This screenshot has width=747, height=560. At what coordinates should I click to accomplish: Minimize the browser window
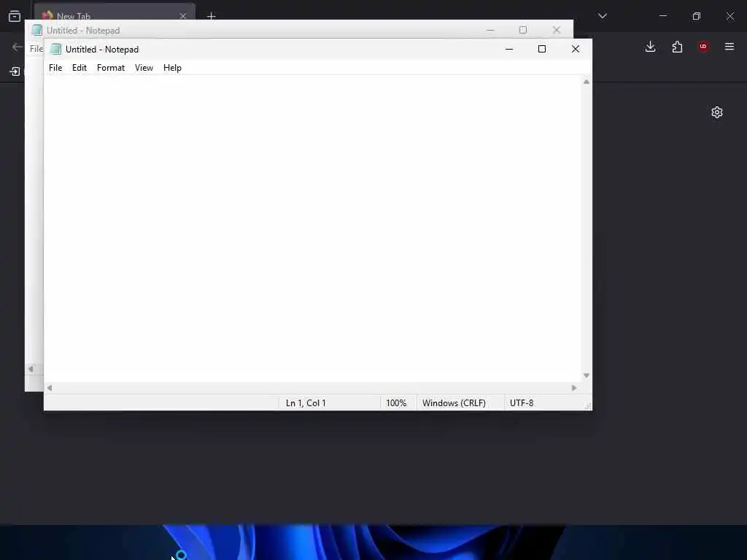[x=663, y=16]
